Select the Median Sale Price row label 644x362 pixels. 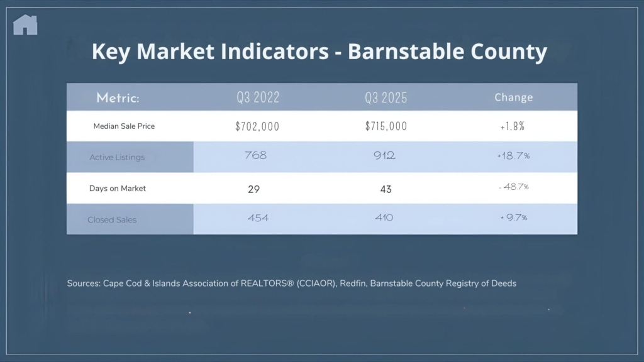click(124, 126)
